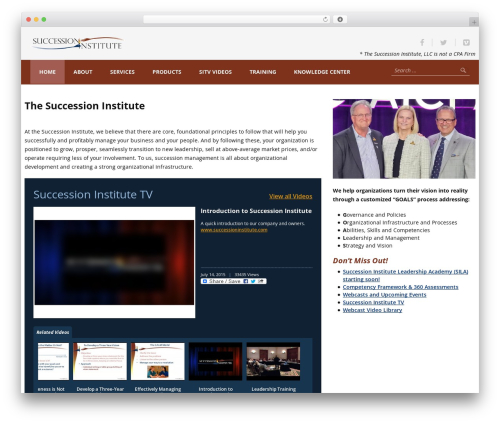
Task: Click the photo of three people
Action: tap(404, 139)
